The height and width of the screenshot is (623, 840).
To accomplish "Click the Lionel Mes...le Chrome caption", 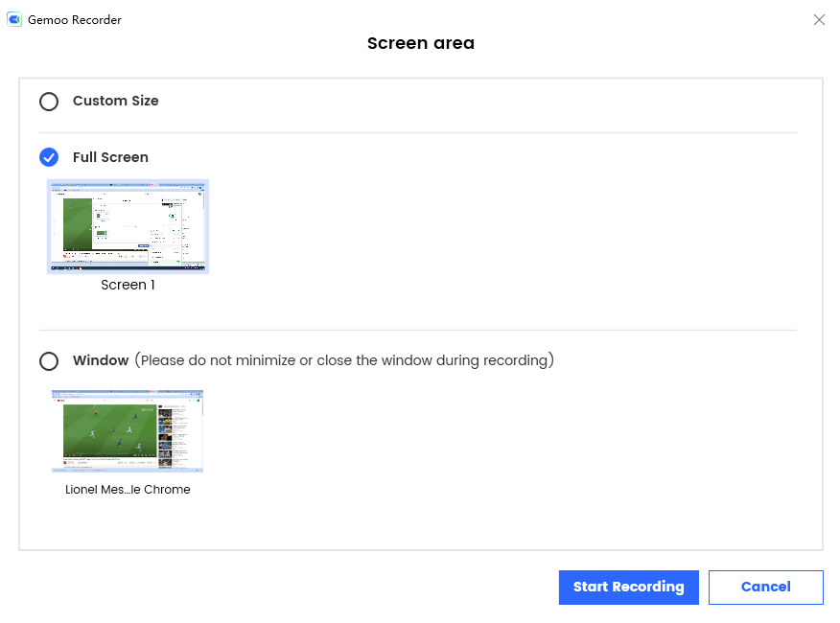I will point(128,490).
